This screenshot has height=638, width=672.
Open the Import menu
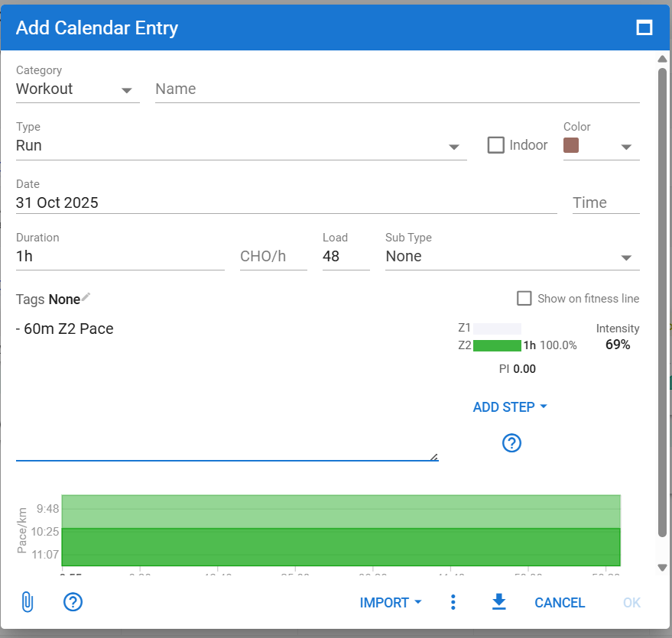click(391, 603)
